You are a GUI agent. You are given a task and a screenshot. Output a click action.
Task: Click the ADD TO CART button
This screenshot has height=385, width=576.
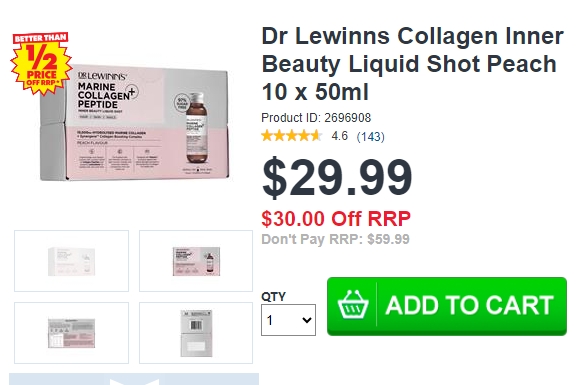447,306
